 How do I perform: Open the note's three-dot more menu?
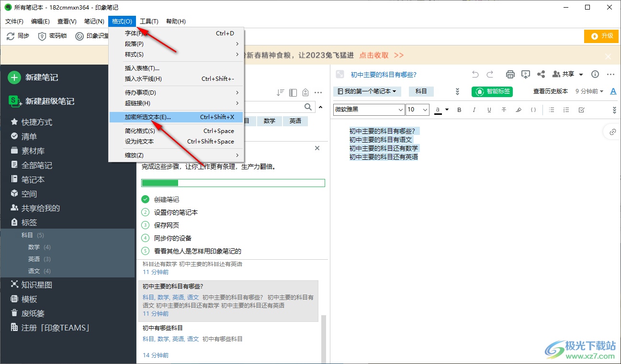point(610,74)
